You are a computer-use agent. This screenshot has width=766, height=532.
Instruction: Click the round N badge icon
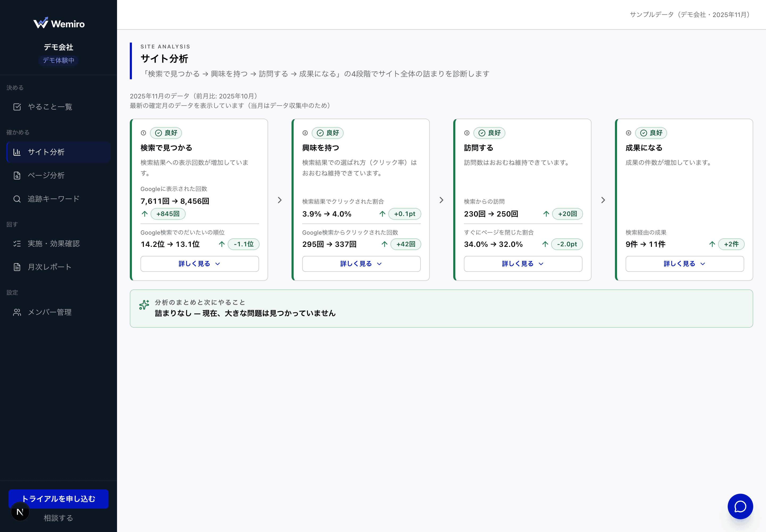(20, 512)
